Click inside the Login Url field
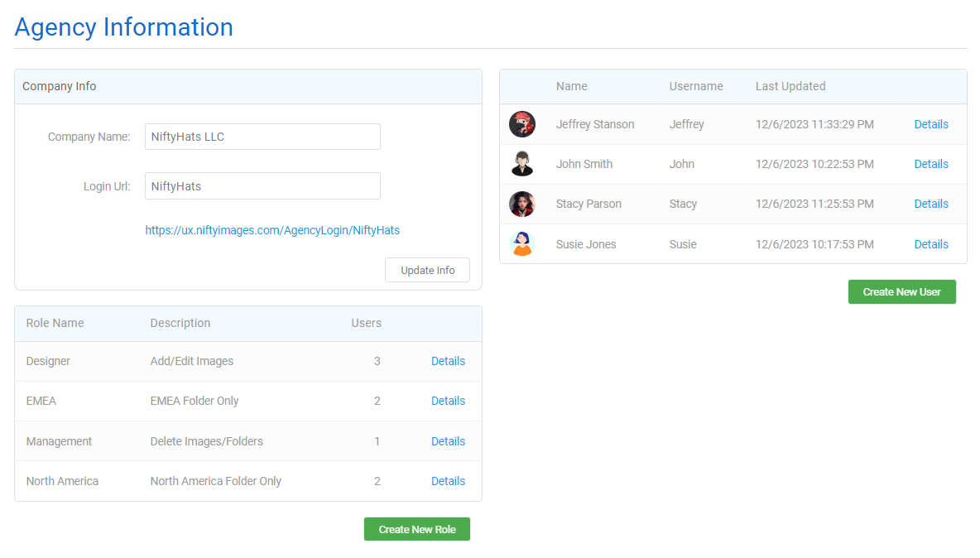The width and height of the screenshot is (980, 558). point(262,185)
